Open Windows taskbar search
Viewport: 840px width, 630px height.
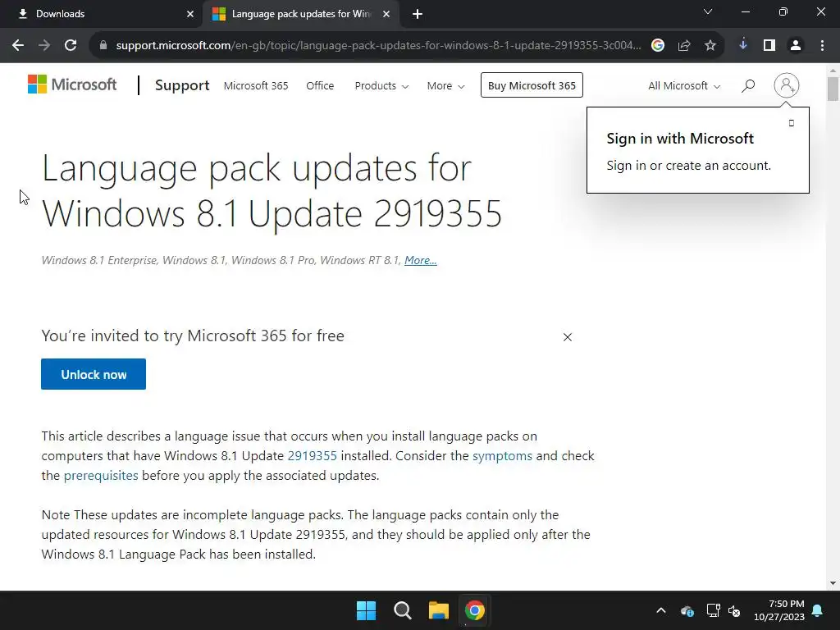402,610
